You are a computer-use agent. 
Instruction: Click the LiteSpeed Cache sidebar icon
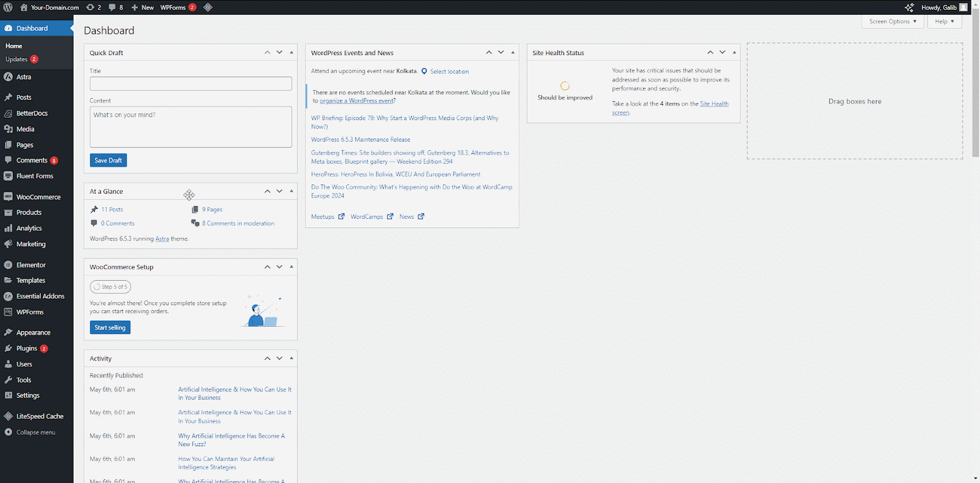tap(8, 416)
